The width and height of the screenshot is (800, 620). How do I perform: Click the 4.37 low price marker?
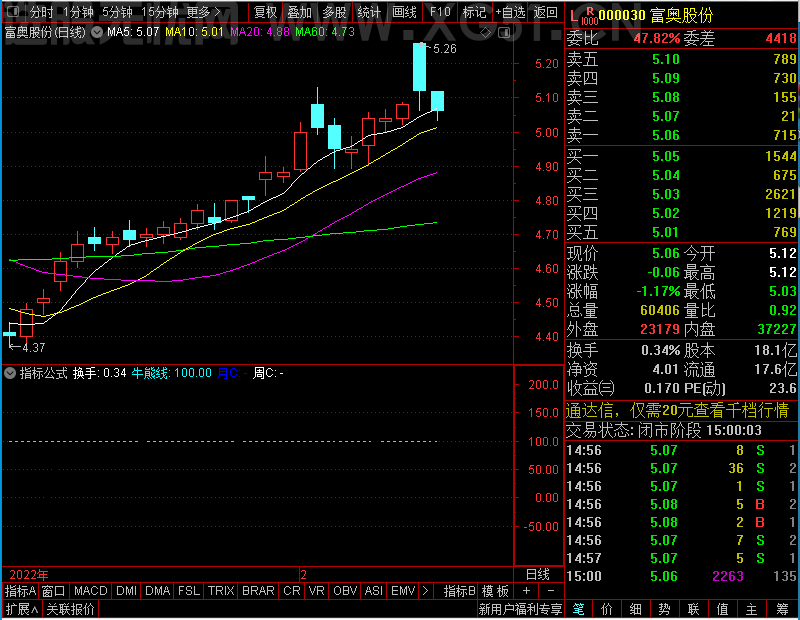(x=33, y=348)
